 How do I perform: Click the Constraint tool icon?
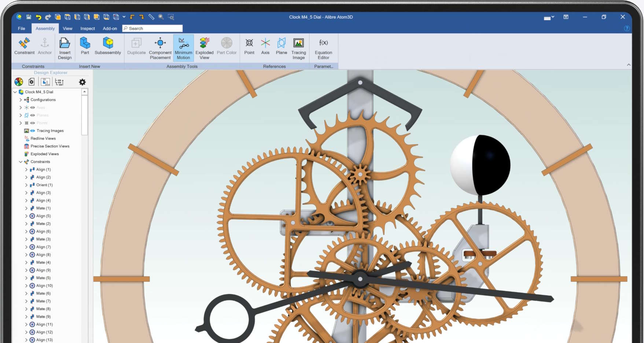pyautogui.click(x=24, y=44)
